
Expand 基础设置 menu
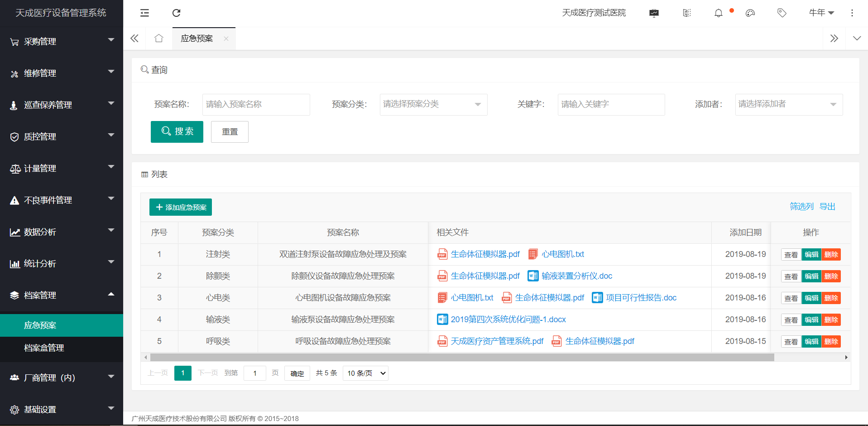[x=62, y=409]
